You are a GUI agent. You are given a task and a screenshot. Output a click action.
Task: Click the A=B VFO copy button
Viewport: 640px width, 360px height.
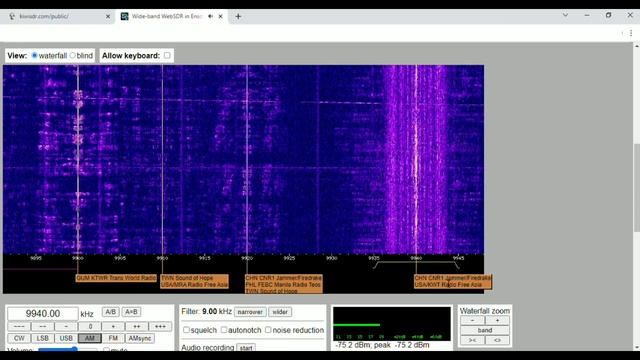(131, 312)
